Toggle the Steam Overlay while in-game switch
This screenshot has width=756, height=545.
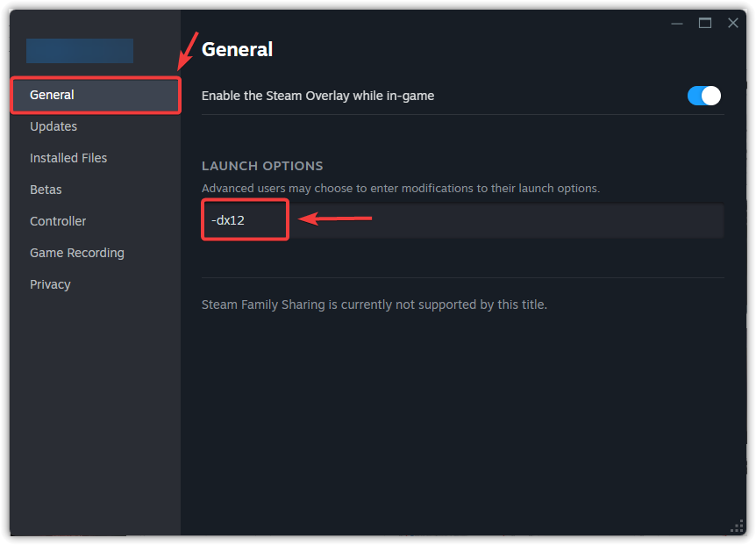(703, 96)
